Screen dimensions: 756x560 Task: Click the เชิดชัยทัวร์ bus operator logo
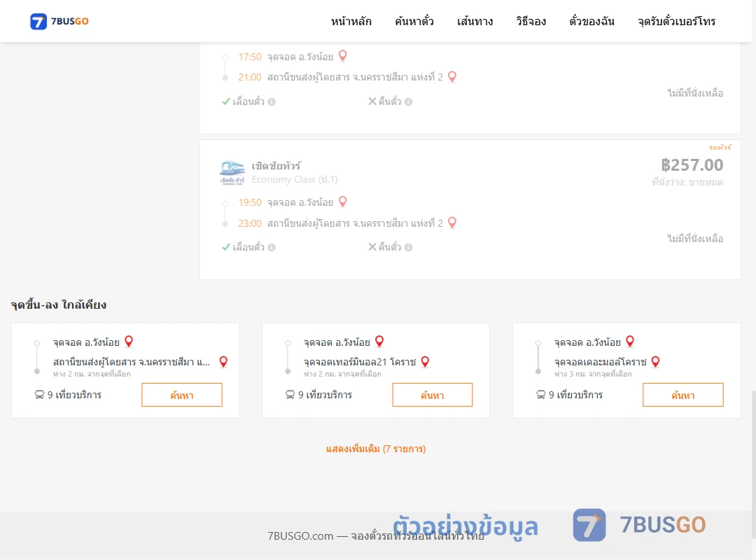tap(232, 173)
